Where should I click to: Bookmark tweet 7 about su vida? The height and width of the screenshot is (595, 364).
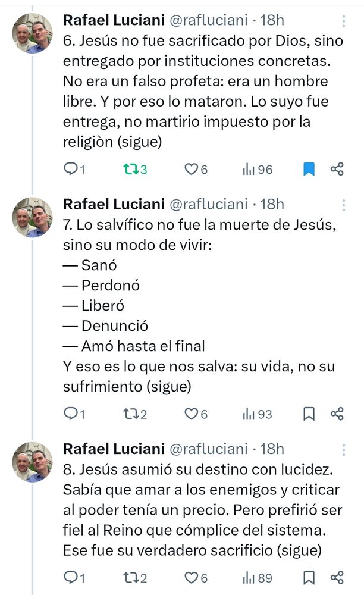tap(309, 414)
